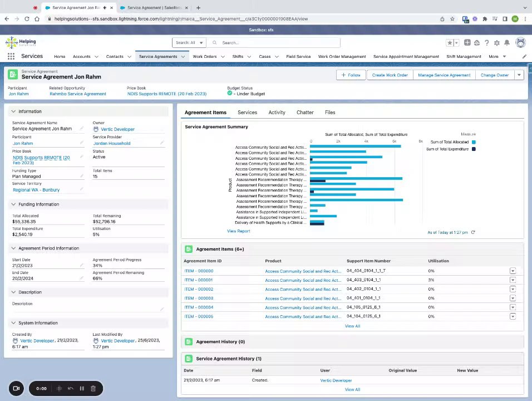The width and height of the screenshot is (532, 401).
Task: Click the pencil icon to edit navigation bar
Action: coord(524,56)
